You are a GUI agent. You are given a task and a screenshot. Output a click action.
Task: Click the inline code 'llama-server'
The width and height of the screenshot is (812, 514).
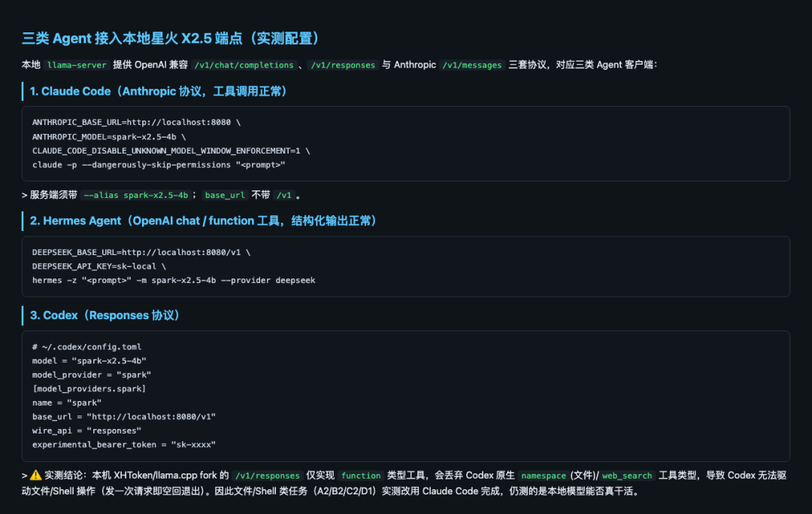(x=77, y=65)
